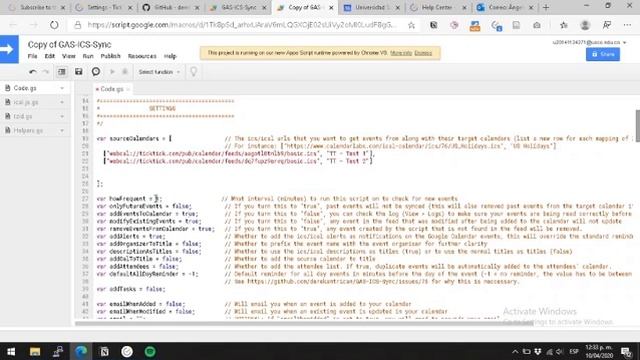Click the More info link in banner
The image size is (640, 360).
pos(401,53)
